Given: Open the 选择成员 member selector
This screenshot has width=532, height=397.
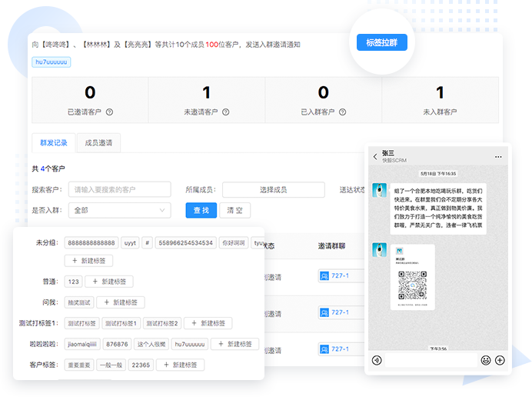Looking at the screenshot, I should (272, 189).
